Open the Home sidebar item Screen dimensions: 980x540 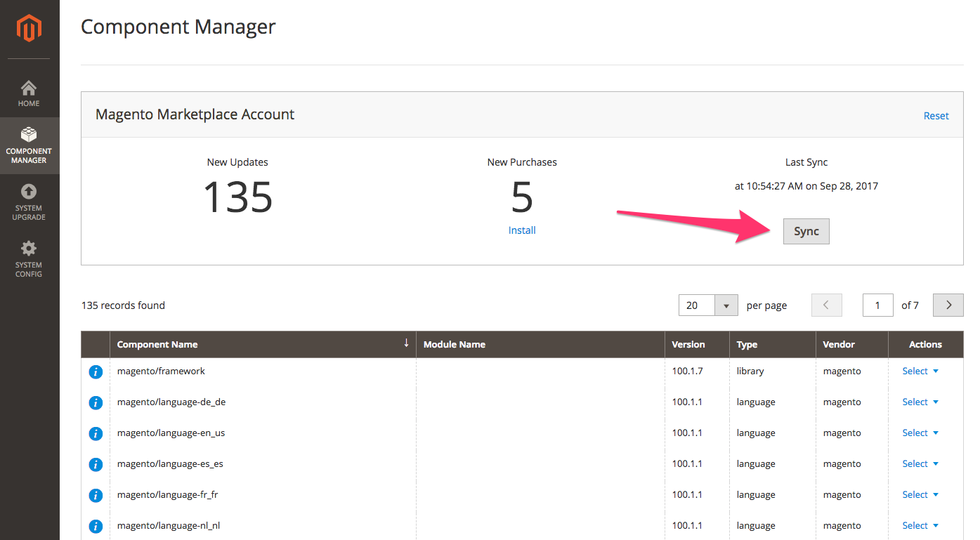30,93
